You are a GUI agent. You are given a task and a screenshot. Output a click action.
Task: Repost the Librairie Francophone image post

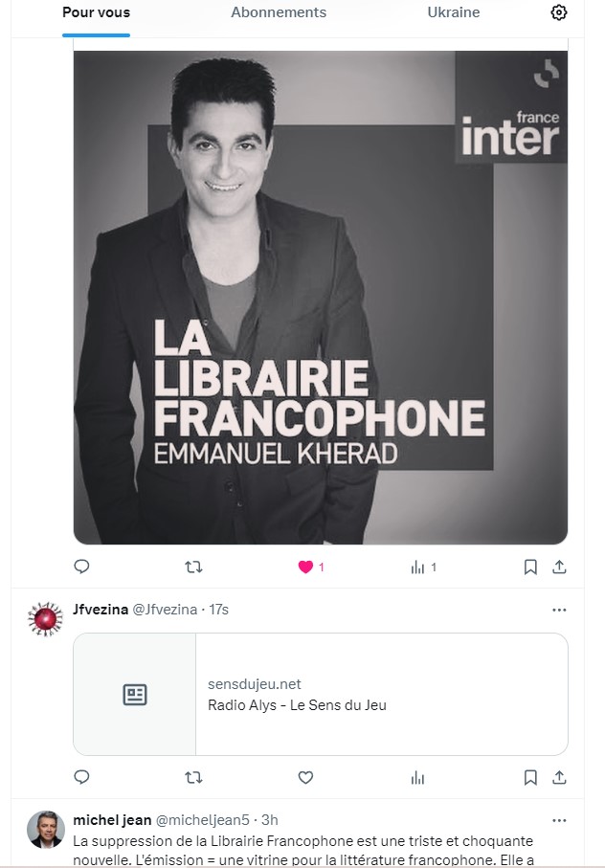tap(193, 567)
